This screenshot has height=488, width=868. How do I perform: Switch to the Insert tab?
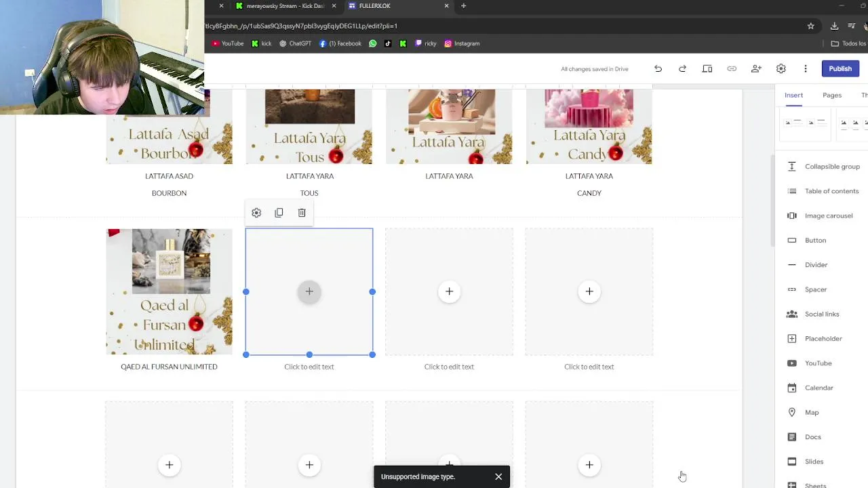pos(793,95)
